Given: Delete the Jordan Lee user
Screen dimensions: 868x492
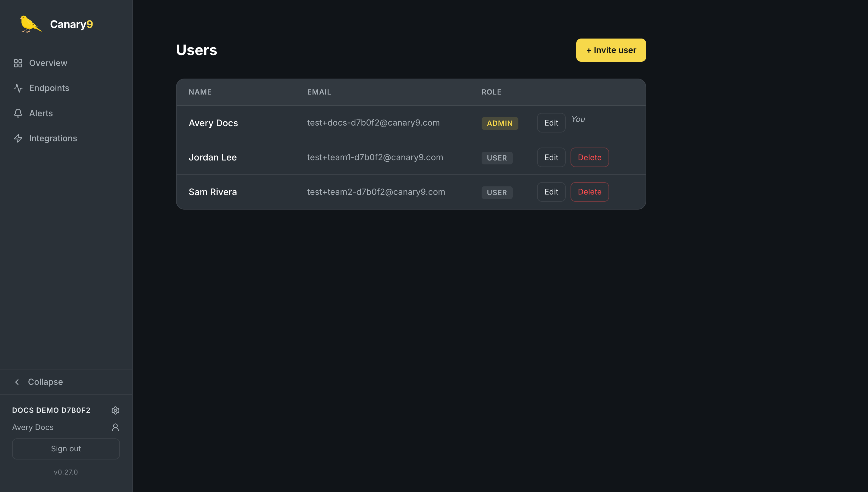Looking at the screenshot, I should tap(590, 157).
